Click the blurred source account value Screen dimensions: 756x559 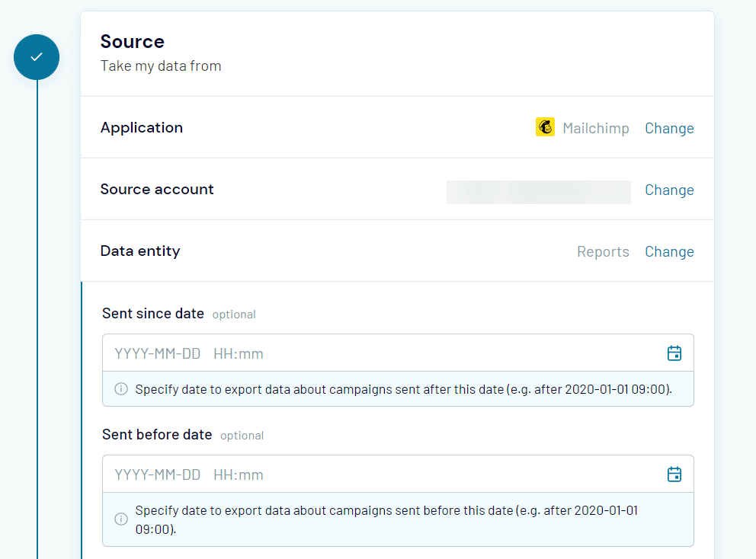pos(539,192)
